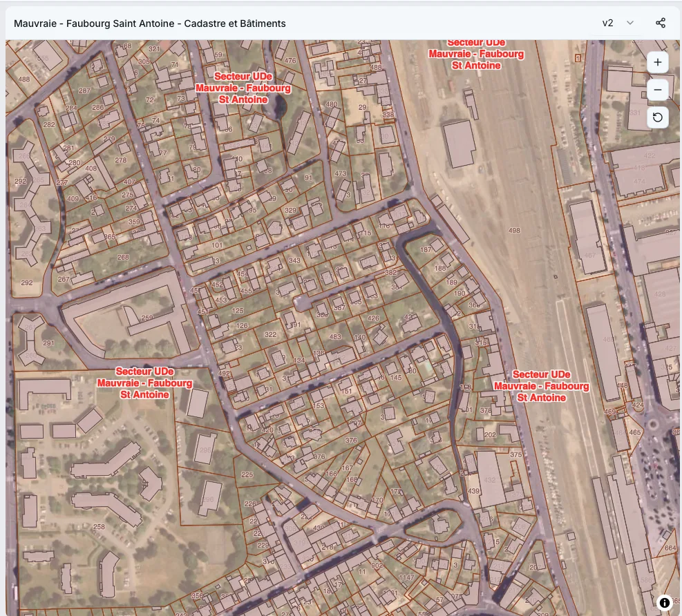Click parcel number 439

[x=473, y=491]
